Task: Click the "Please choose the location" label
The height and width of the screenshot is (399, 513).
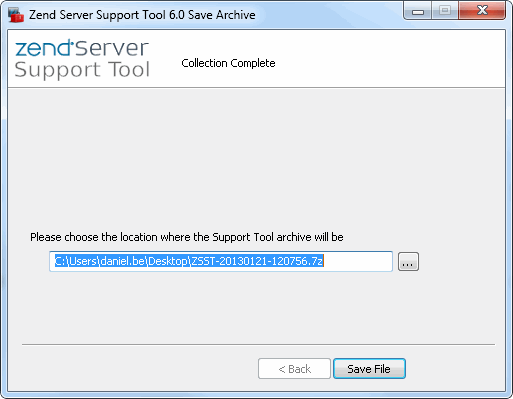Action: [187, 237]
